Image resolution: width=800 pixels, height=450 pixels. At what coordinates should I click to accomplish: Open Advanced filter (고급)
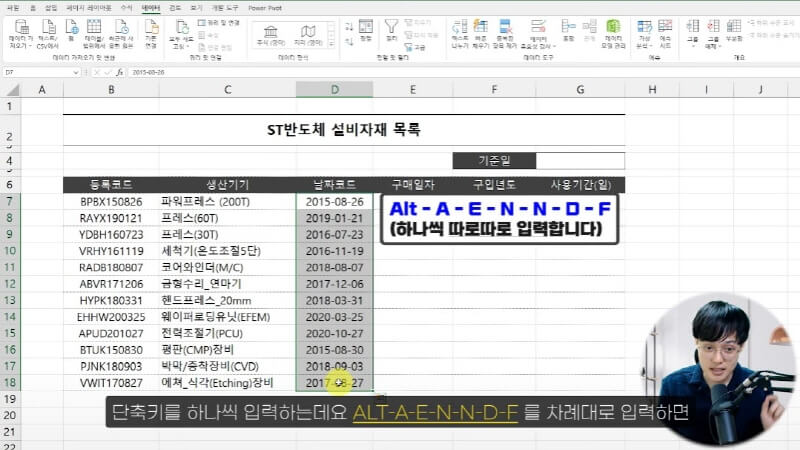(x=415, y=47)
